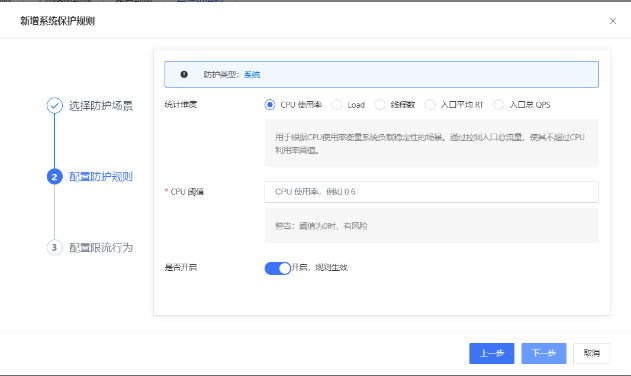Click the 新增系统保护规则 dialog title
Image resolution: width=631 pixels, height=376 pixels.
pos(58,21)
